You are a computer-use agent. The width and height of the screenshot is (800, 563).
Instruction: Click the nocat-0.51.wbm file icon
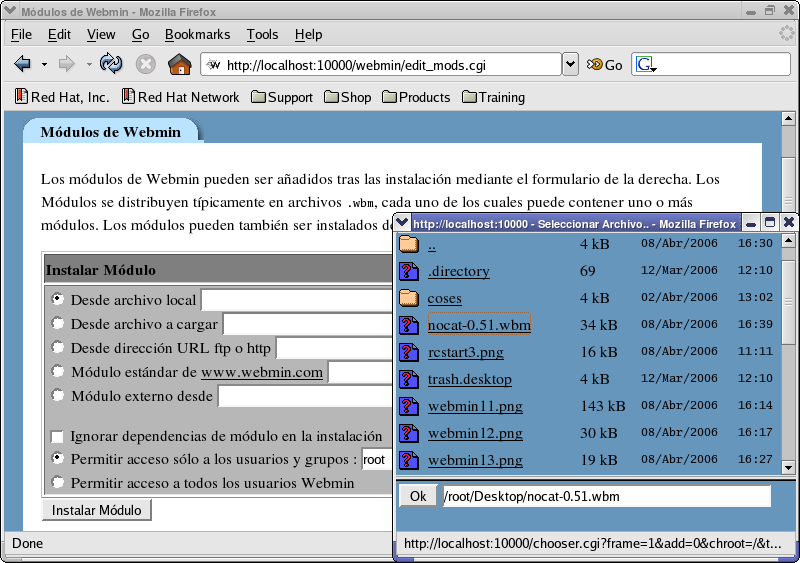[409, 325]
